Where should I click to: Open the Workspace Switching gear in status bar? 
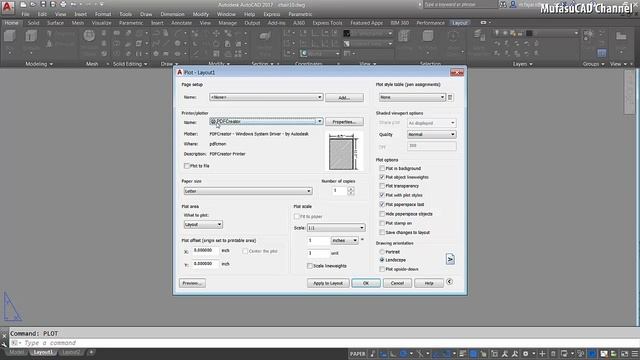(x=525, y=354)
